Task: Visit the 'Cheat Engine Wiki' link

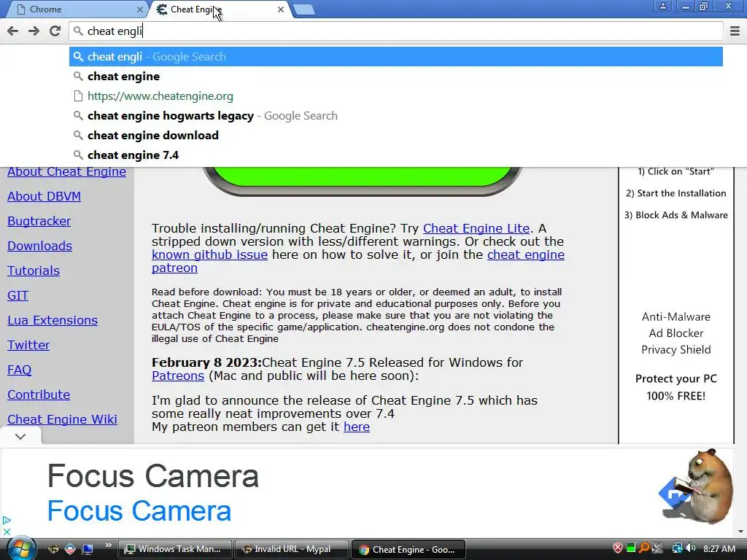Action: point(62,419)
